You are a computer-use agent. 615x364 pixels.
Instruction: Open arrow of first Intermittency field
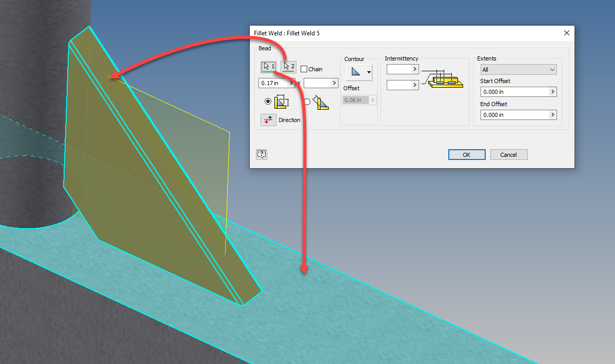414,69
